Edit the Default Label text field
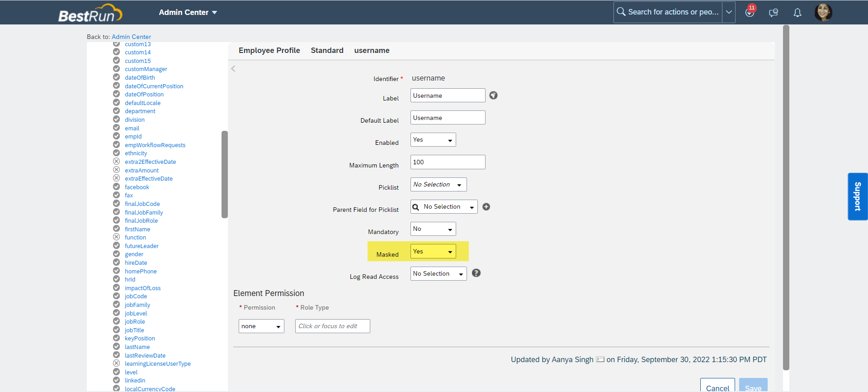The width and height of the screenshot is (868, 392). [448, 118]
